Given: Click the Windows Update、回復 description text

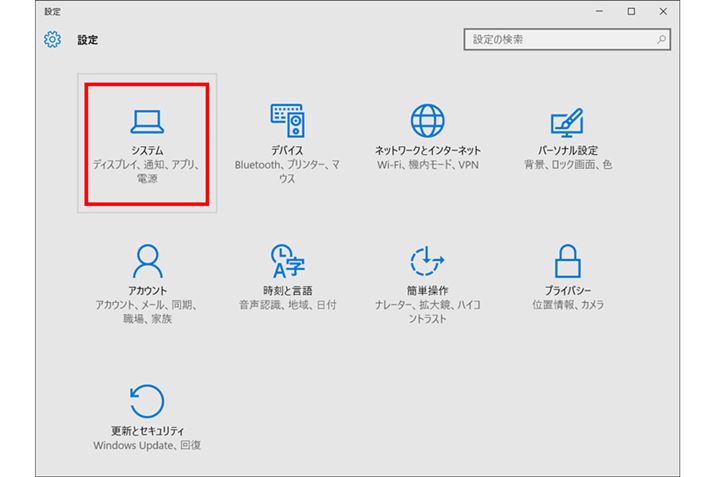Looking at the screenshot, I should point(146,444).
